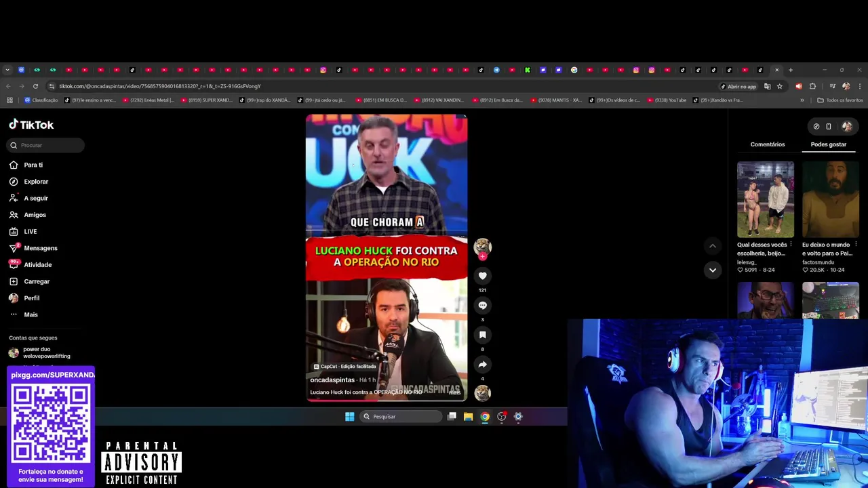Click the phone app icon at top right
Screen dimensions: 868x488
tap(829, 126)
